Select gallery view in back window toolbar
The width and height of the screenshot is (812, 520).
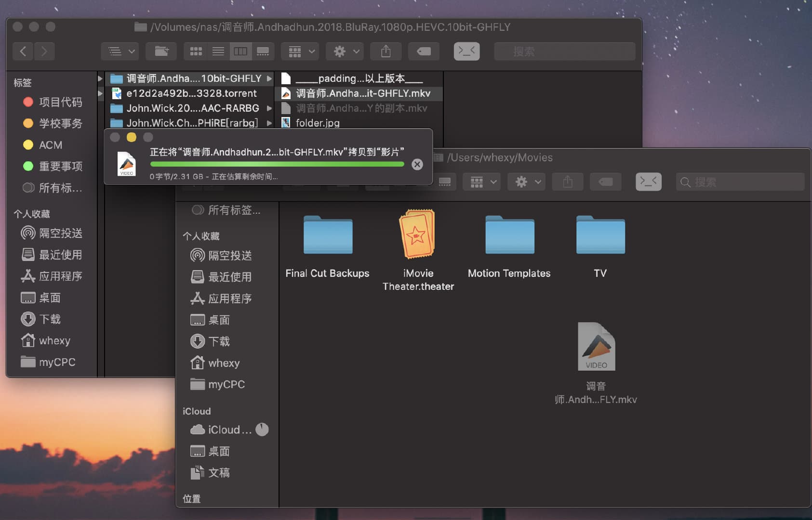pos(263,51)
